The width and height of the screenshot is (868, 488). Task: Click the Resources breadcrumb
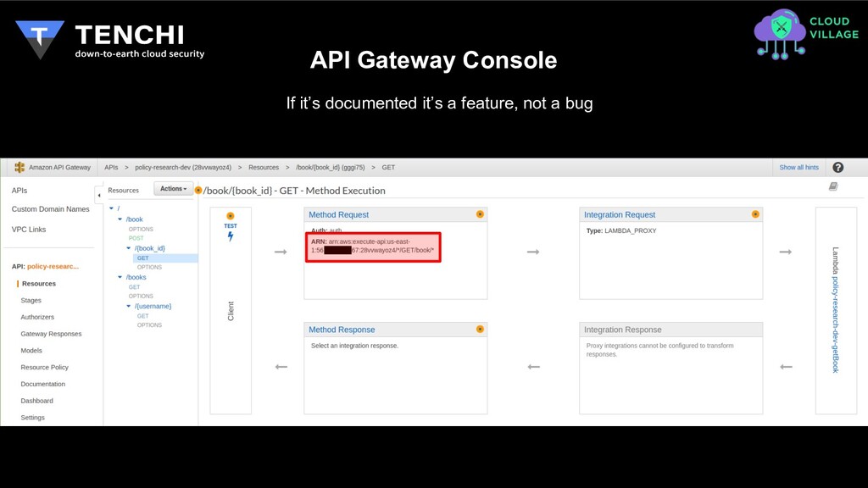(264, 167)
